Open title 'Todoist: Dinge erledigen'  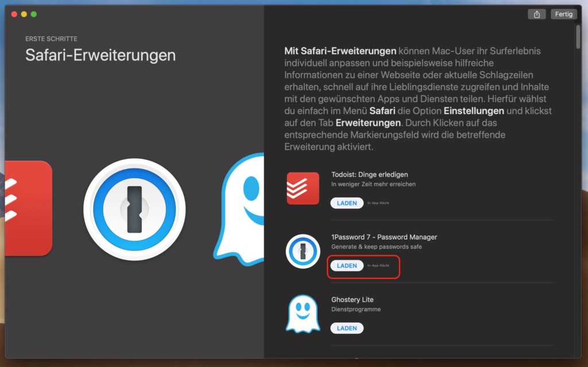click(x=369, y=175)
